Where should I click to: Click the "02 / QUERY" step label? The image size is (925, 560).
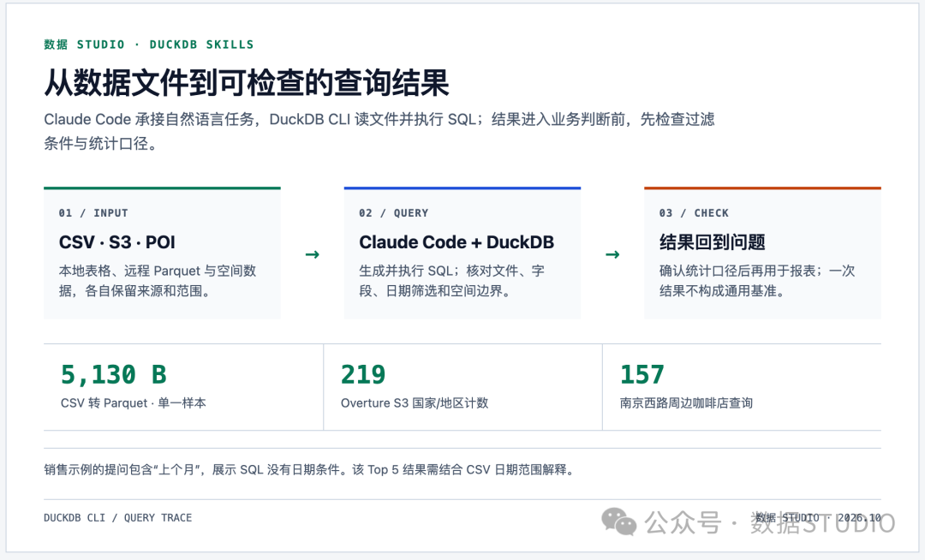[x=393, y=213]
